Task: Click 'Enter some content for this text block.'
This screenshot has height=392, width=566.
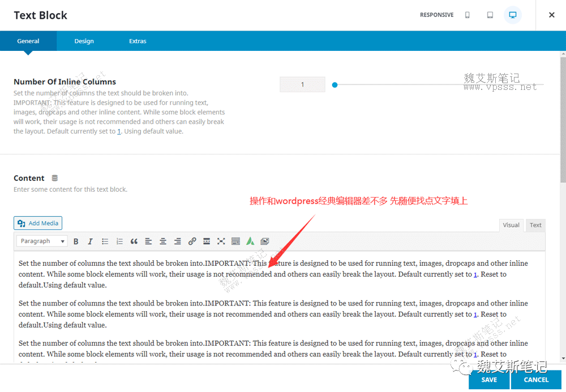Action: pos(70,189)
